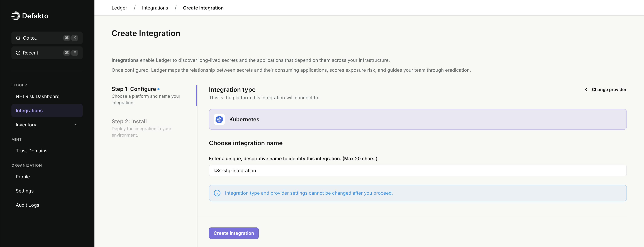
Task: Click the Change provider link
Action: coord(606,90)
